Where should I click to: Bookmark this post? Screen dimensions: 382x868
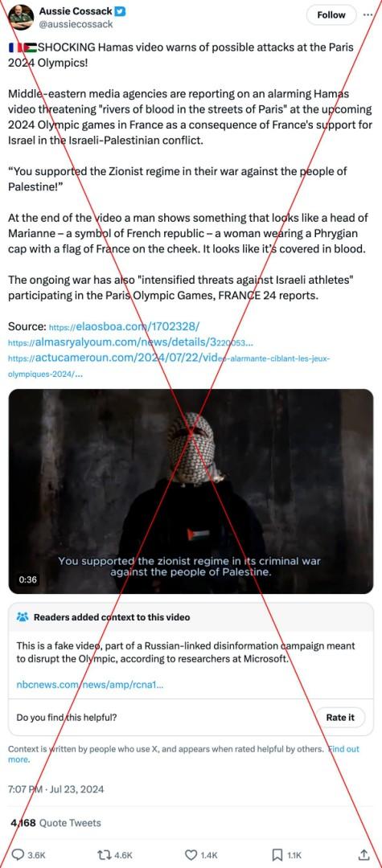[278, 854]
